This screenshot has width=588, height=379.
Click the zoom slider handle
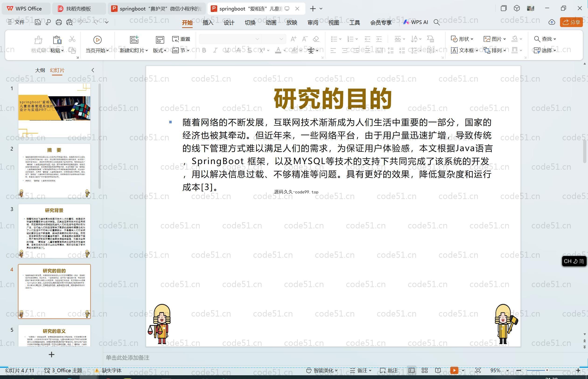point(547,370)
